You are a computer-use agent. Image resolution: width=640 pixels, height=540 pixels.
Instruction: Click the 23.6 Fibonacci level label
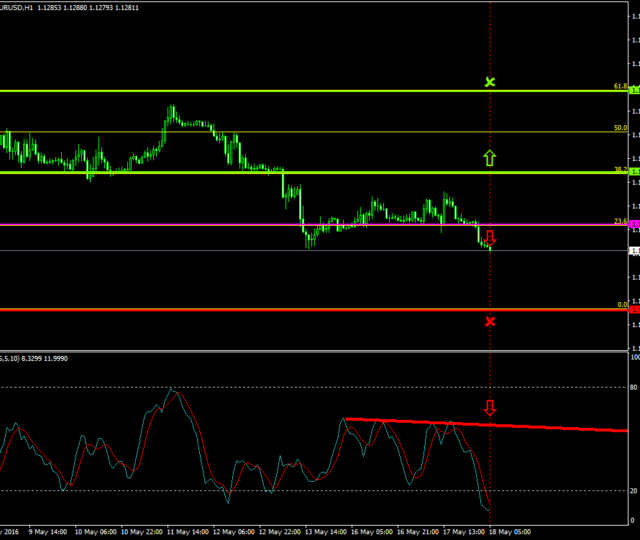point(620,220)
